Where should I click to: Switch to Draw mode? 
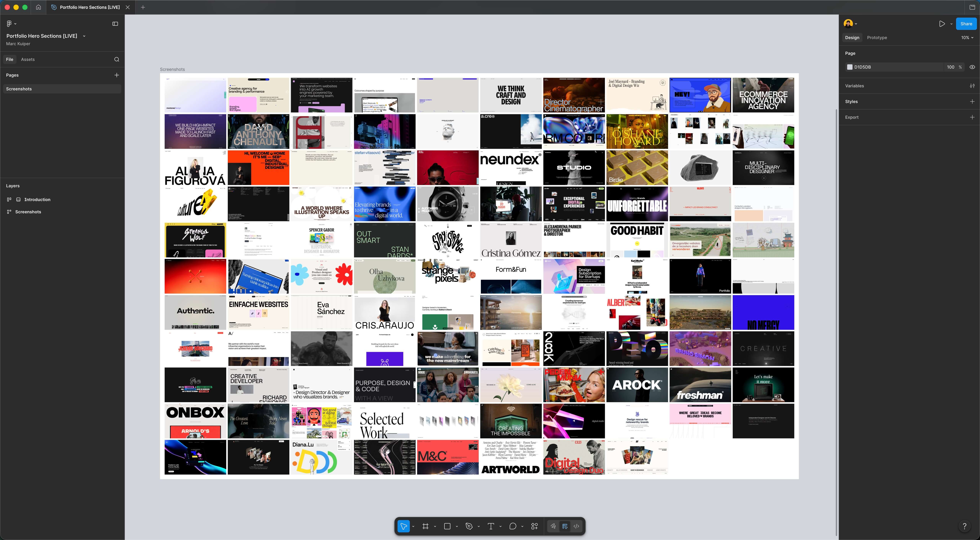[x=553, y=526]
